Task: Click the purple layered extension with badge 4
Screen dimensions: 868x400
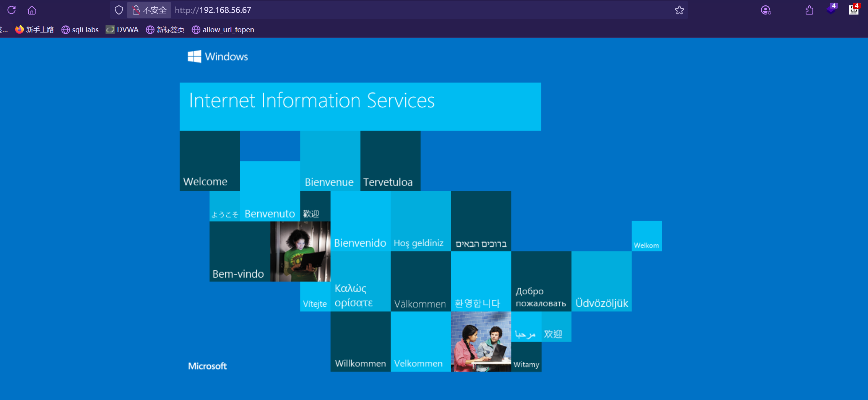Action: pyautogui.click(x=831, y=9)
